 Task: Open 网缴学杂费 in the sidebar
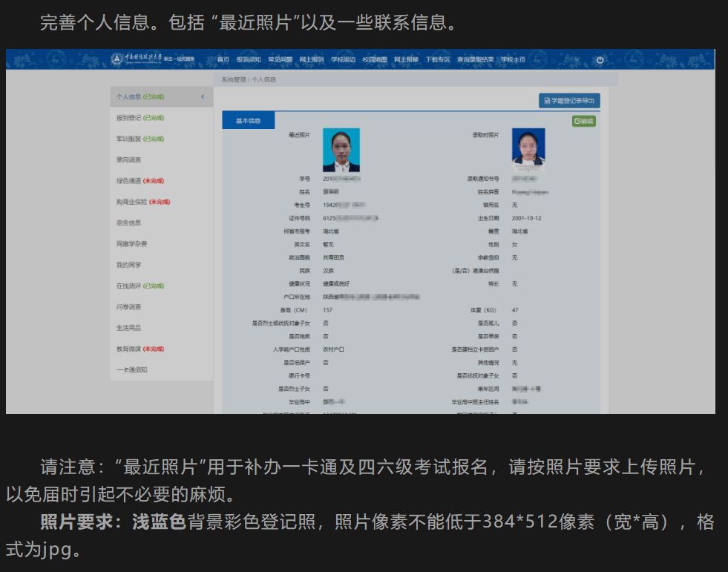tap(134, 243)
